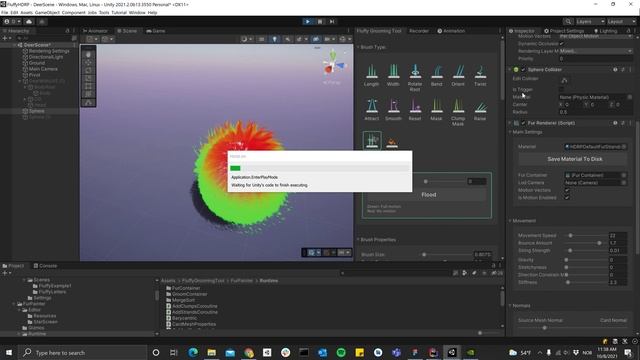The image size is (640, 360).
Task: Toggle scene lighting lightbulb icon
Action: point(274,39)
